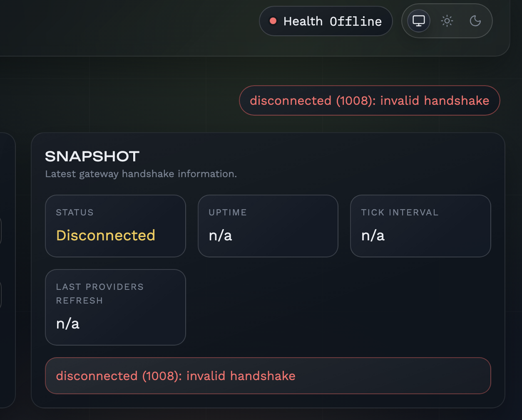Viewport: 522px width, 420px height.
Task: Click "invalid handshake" text in the top error pill
Action: [x=435, y=101]
